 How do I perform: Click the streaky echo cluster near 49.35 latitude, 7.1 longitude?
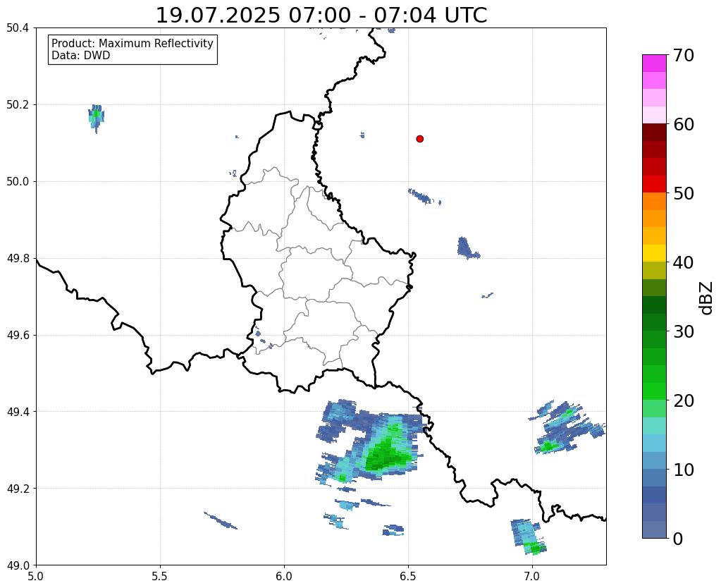(567, 428)
